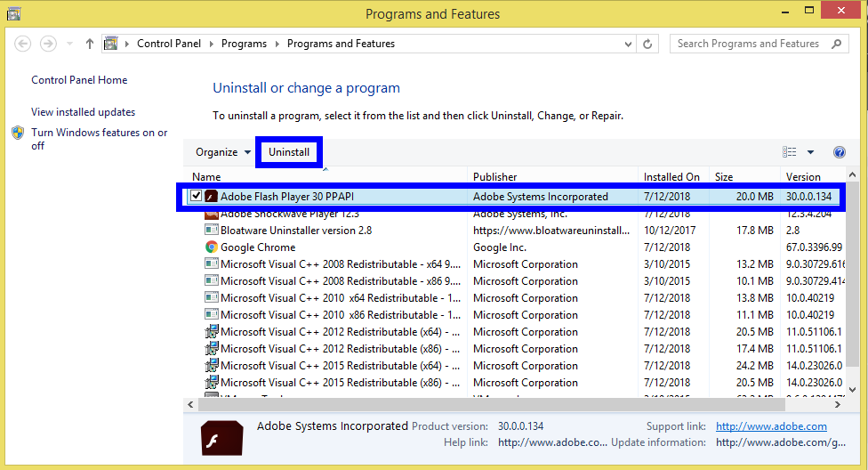Screen dimensions: 868x470
Task: Sort by the Version column header
Action: [x=803, y=177]
